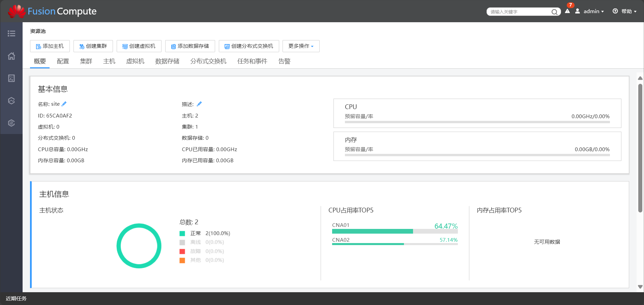Click the search magnifier icon
The width and height of the screenshot is (644, 305).
(x=554, y=12)
